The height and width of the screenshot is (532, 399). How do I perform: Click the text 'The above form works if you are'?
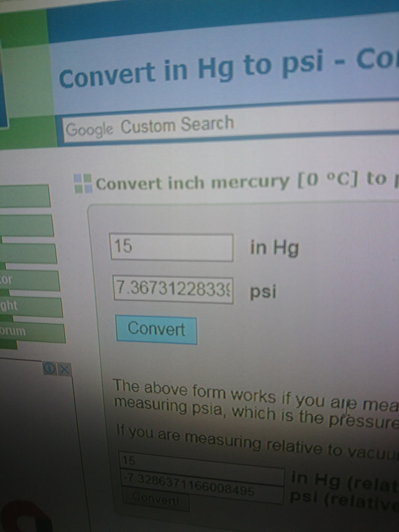click(x=235, y=394)
